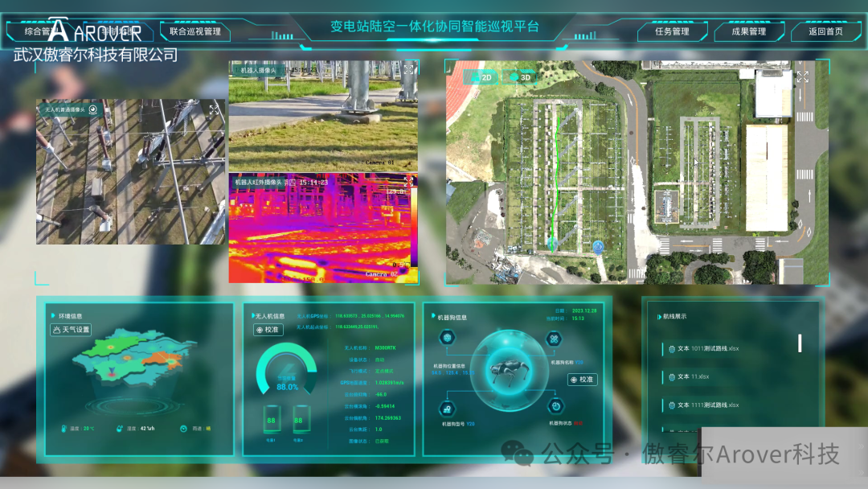Click the route list scrollbar handle

click(800, 343)
